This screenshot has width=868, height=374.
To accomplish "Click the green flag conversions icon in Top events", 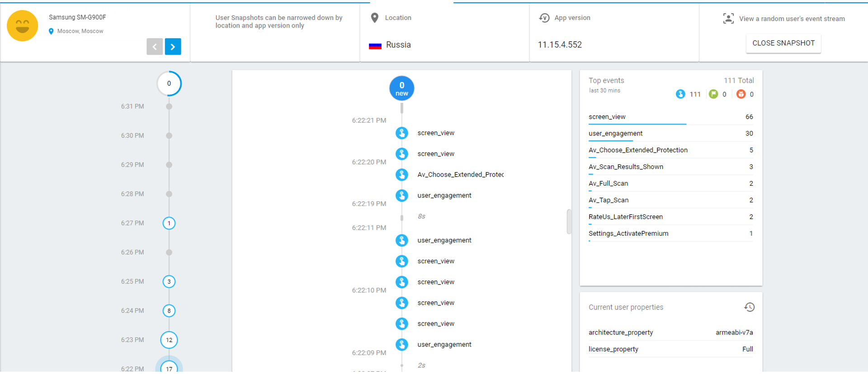I will pos(713,94).
